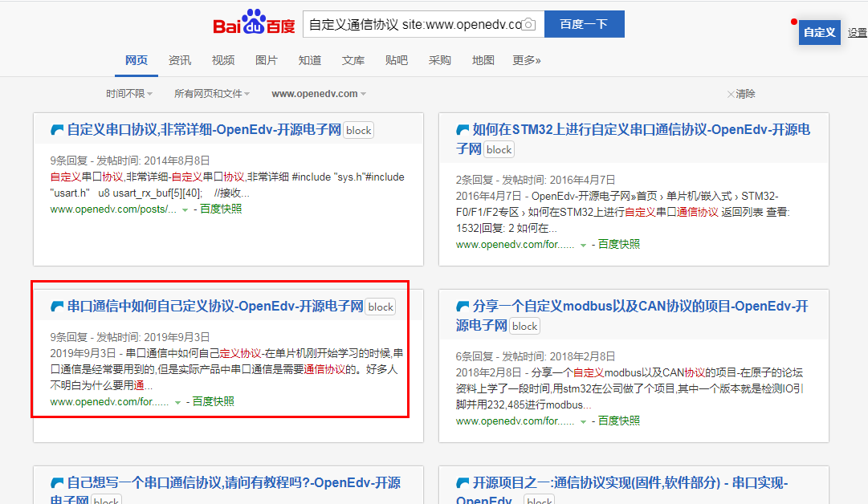Expand arrow beside URL of 如何在STM32 result

coord(583,245)
